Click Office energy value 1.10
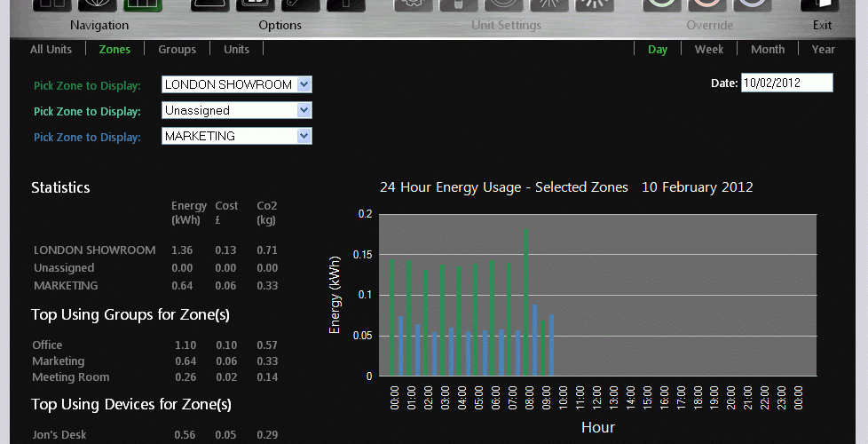Image resolution: width=868 pixels, height=444 pixels. coord(185,345)
